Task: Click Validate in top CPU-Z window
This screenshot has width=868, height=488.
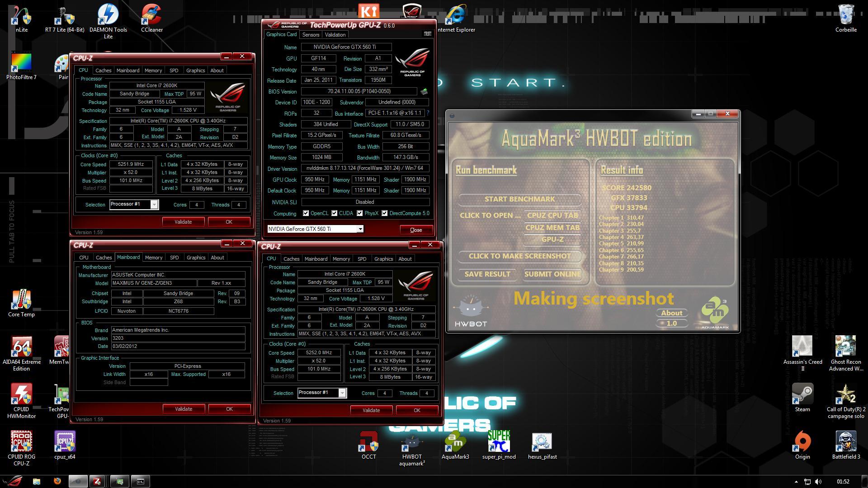Action: tap(183, 222)
